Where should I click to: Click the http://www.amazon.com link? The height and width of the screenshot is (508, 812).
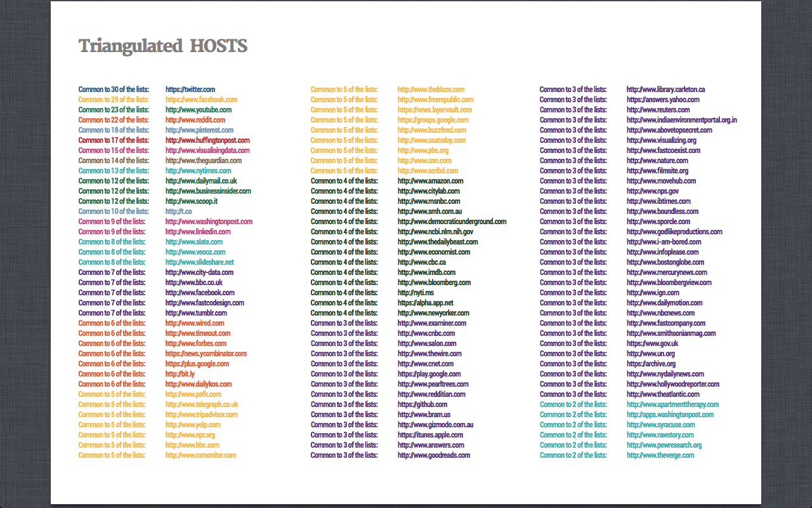tap(431, 181)
